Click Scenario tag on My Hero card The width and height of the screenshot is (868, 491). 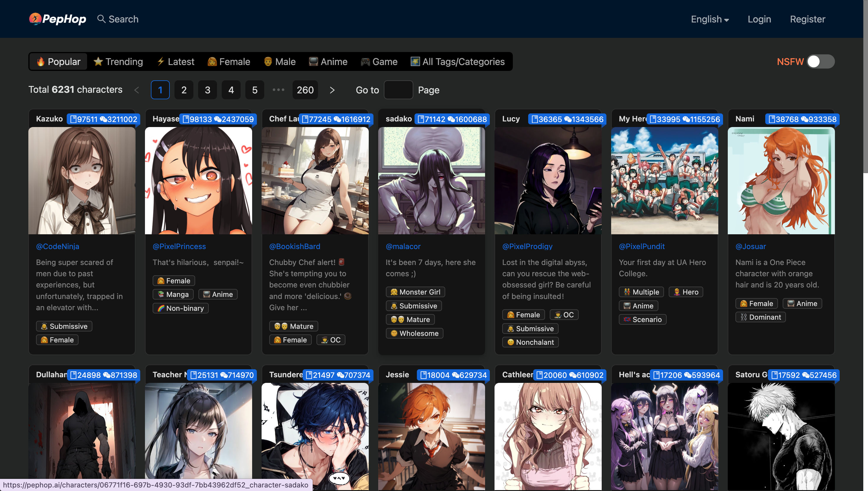(x=642, y=320)
